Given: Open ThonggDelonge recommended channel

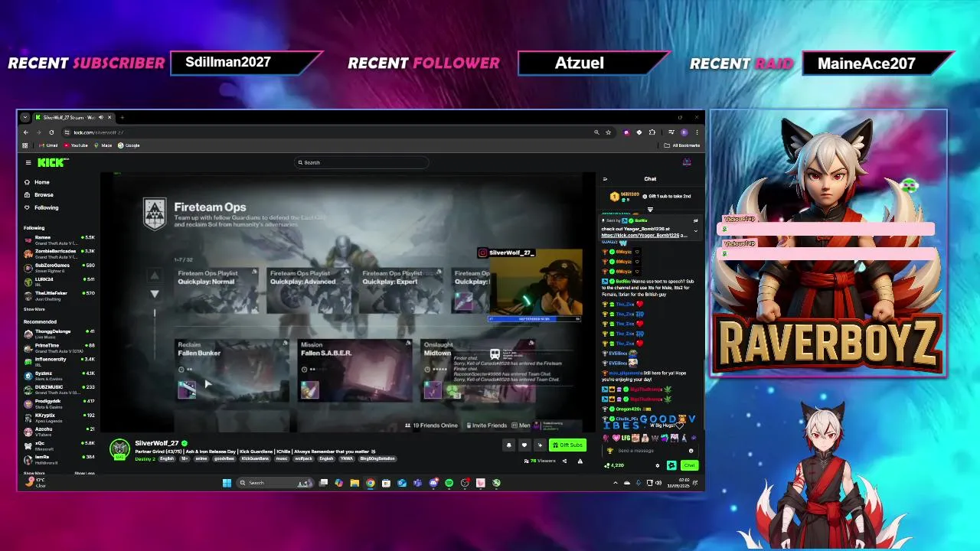Looking at the screenshot, I should (x=59, y=334).
